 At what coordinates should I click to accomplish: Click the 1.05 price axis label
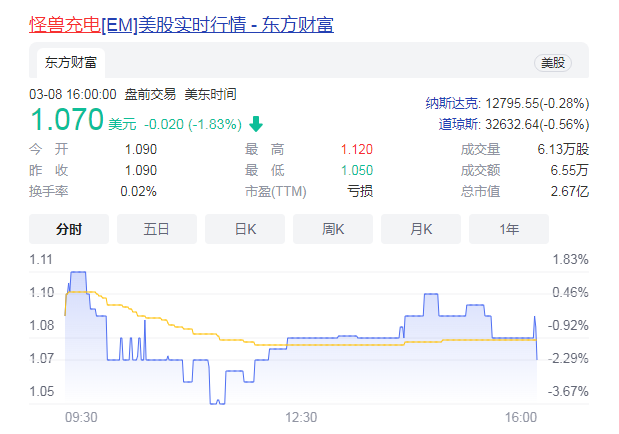click(x=42, y=391)
